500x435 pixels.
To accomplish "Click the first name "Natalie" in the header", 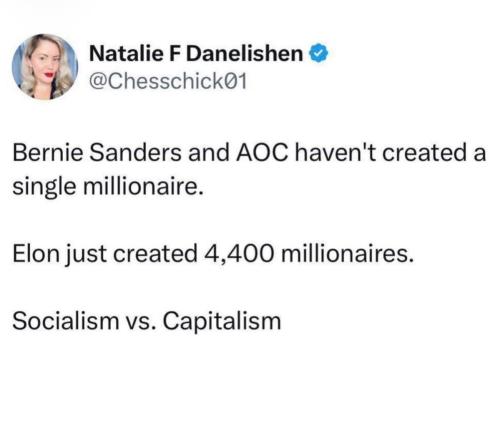I will point(126,54).
